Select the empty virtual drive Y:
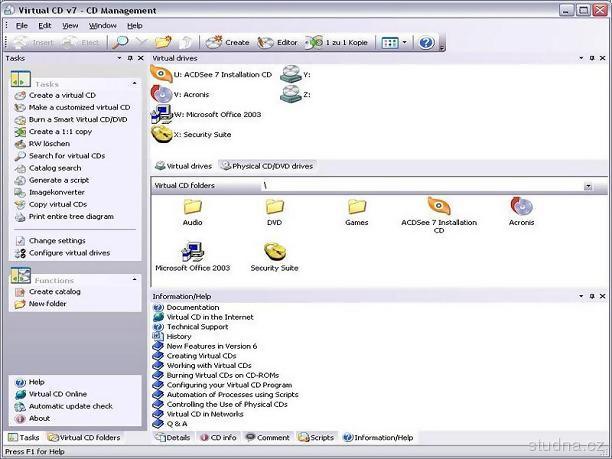Screen dimensions: 612x459 [x=292, y=74]
